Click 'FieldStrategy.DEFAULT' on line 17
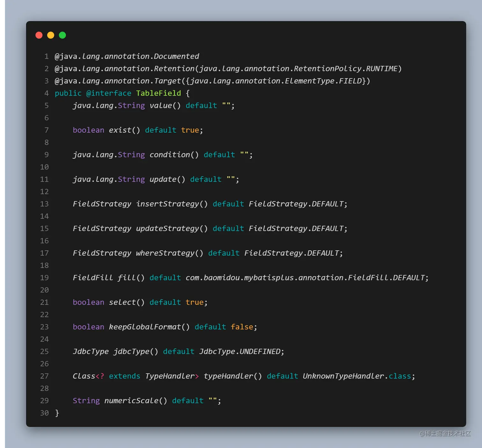Screen dimensions: 482x448 point(291,253)
